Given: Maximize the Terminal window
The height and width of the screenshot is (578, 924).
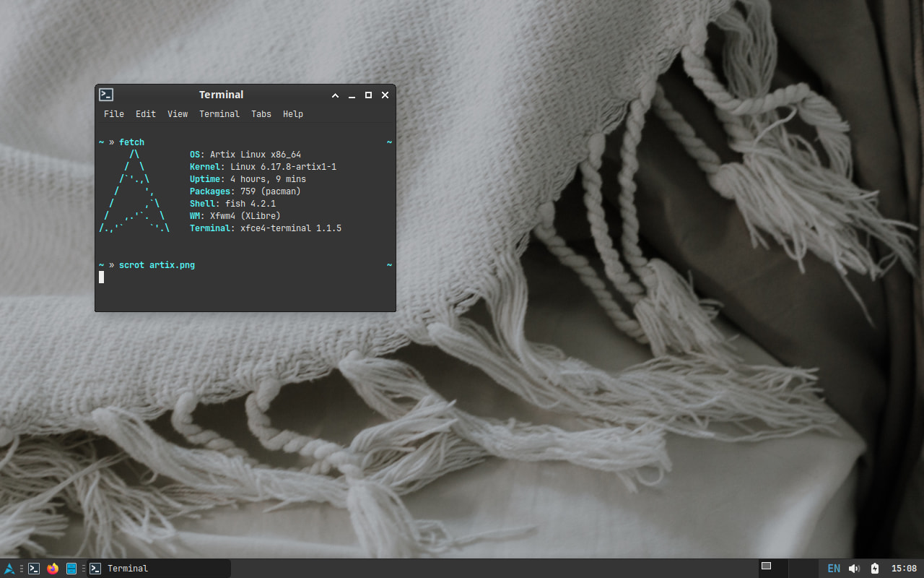Looking at the screenshot, I should point(368,95).
